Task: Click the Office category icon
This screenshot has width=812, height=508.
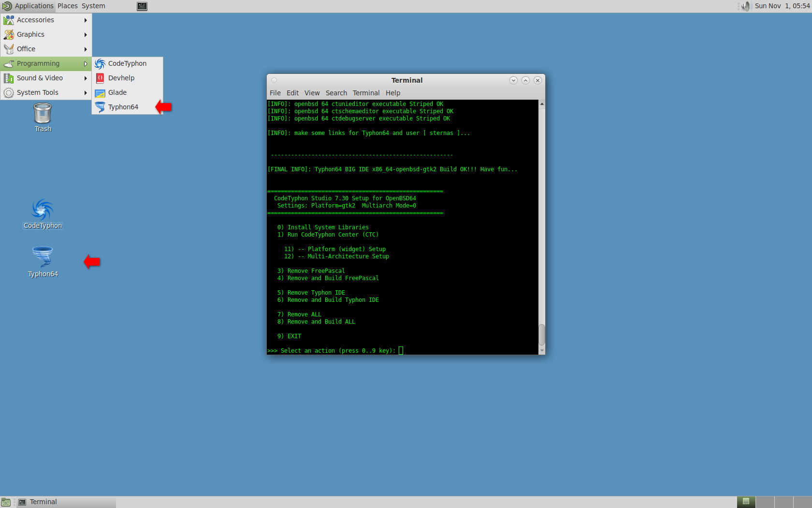Action: [x=9, y=49]
